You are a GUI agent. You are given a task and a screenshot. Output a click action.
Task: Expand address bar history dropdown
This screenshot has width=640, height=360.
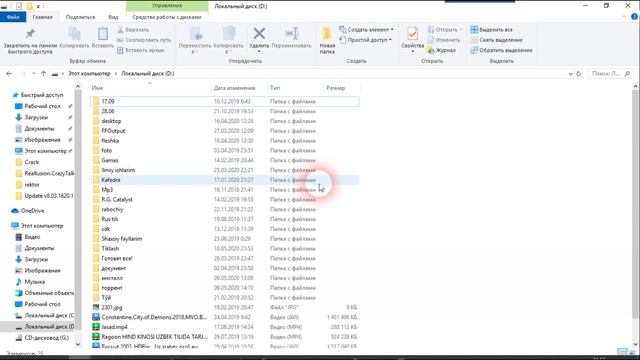click(x=570, y=74)
